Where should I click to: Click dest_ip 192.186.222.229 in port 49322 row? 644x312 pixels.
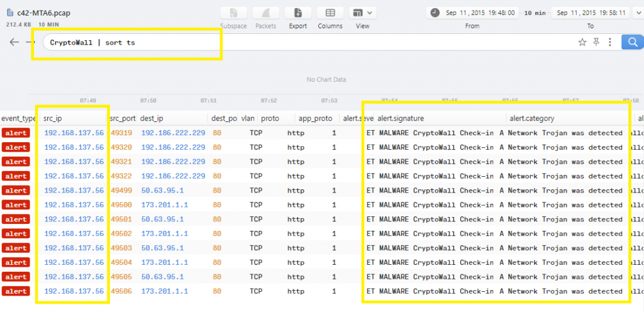coord(174,176)
